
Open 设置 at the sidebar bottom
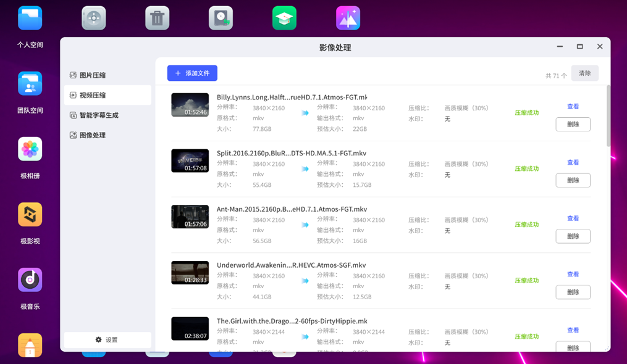(107, 339)
